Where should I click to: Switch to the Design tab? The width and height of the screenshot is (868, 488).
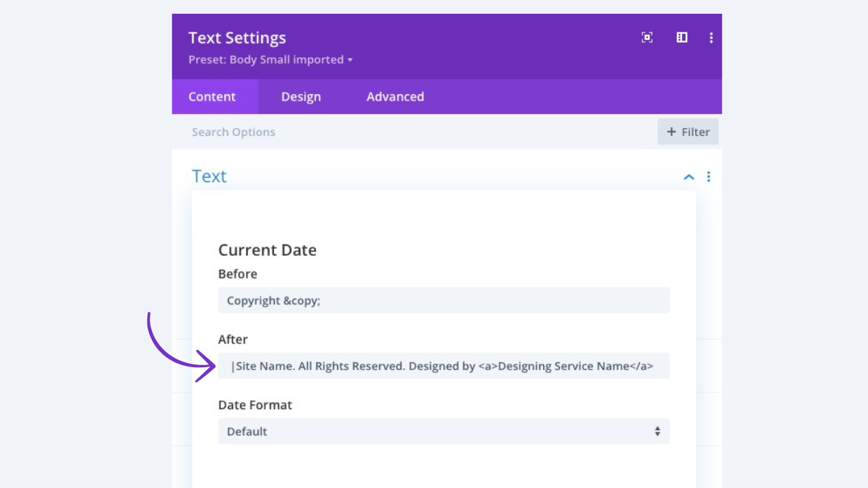(301, 97)
